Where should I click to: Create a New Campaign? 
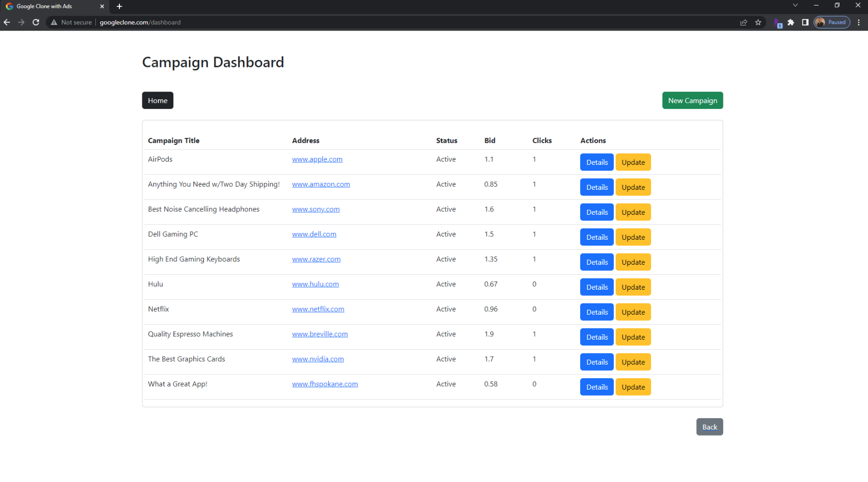click(693, 100)
